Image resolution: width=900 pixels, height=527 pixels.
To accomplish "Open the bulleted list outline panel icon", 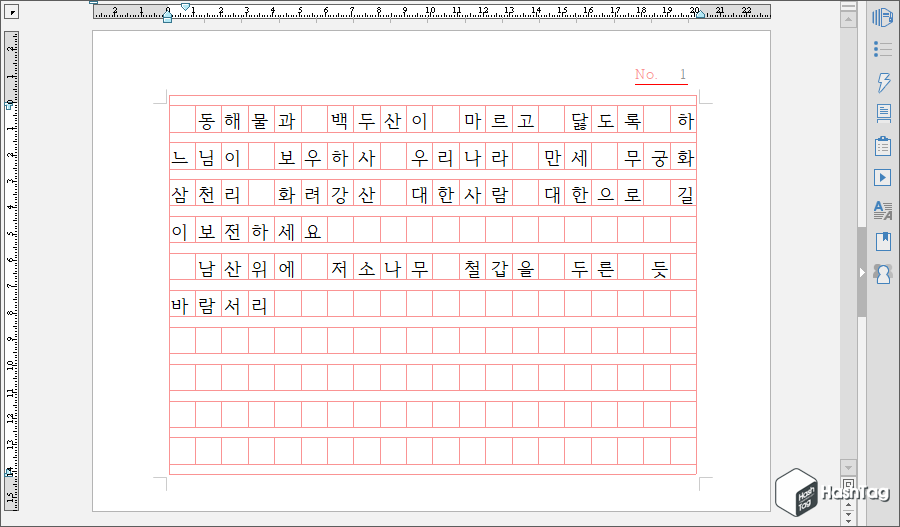I will pos(882,49).
